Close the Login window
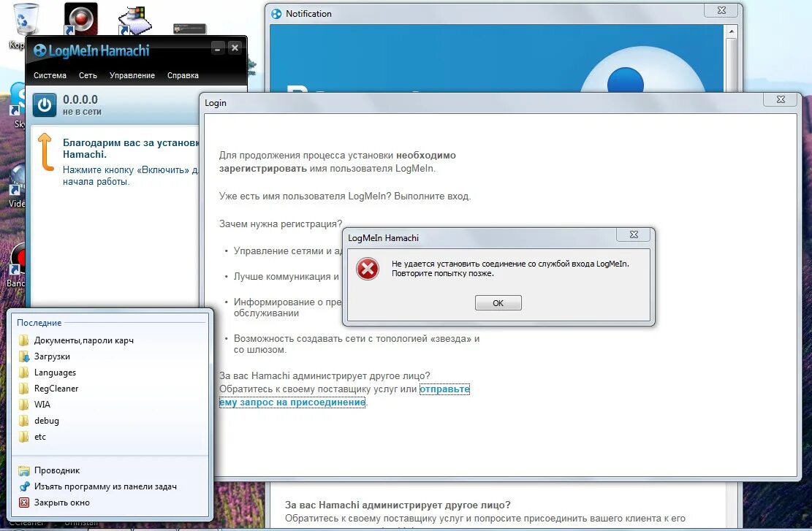 pyautogui.click(x=781, y=99)
